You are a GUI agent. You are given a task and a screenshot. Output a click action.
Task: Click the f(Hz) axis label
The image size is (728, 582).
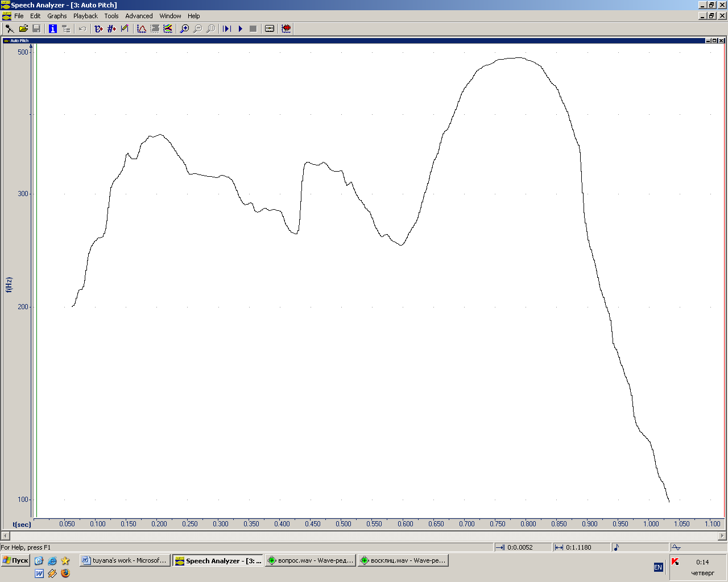9,285
